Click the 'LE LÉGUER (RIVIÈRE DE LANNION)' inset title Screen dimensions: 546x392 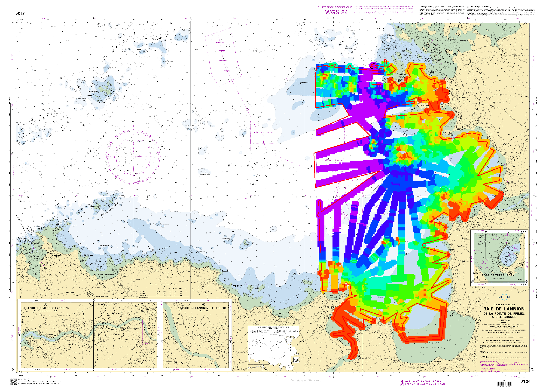click(x=46, y=308)
